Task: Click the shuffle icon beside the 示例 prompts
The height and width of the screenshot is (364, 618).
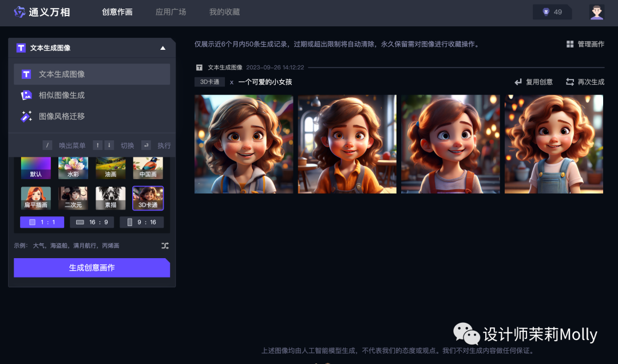Action: 164,244
